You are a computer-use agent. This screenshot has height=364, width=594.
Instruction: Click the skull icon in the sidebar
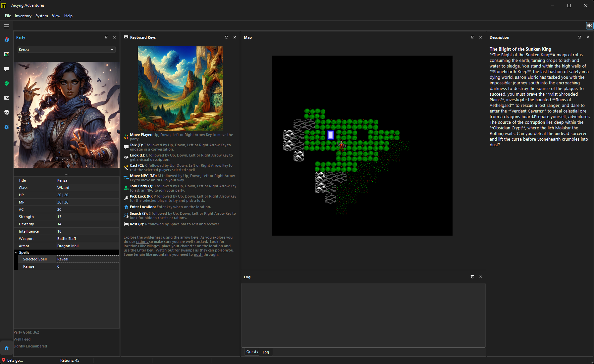[x=7, y=113]
